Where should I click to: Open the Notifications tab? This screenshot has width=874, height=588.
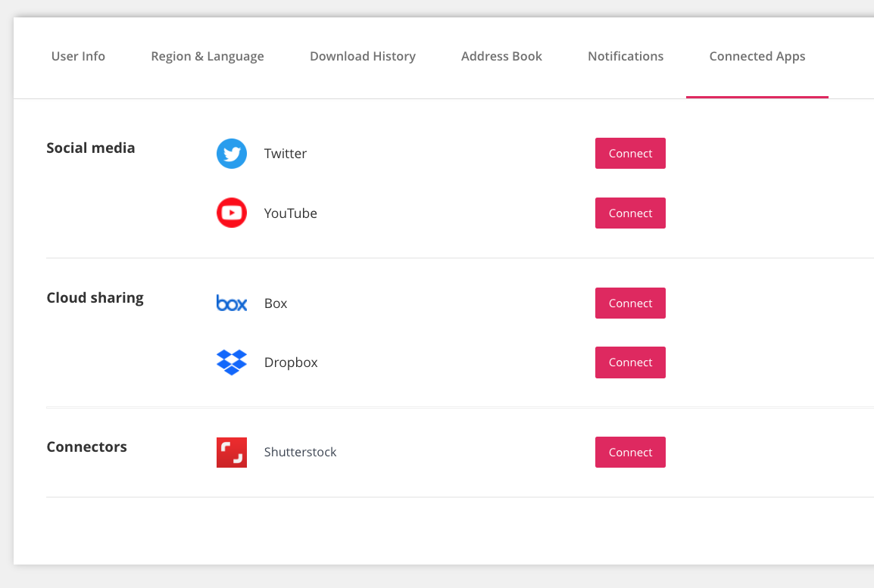626,57
